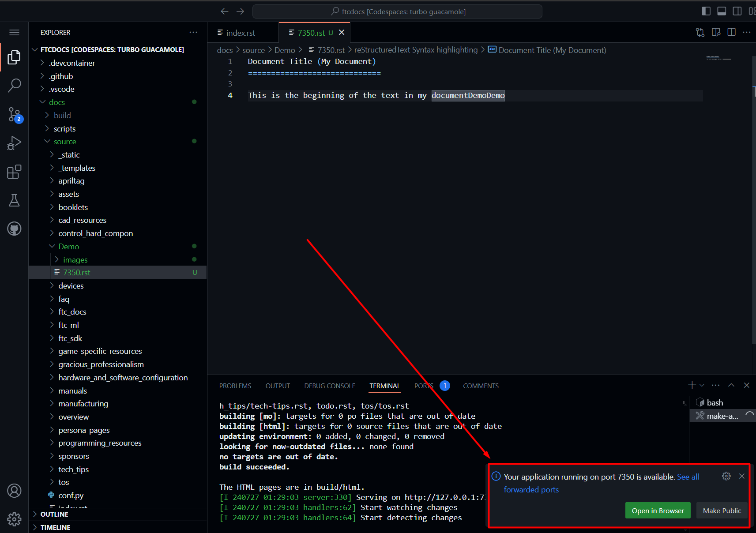Open the Run and Debug view
Image resolution: width=756 pixels, height=533 pixels.
(14, 143)
